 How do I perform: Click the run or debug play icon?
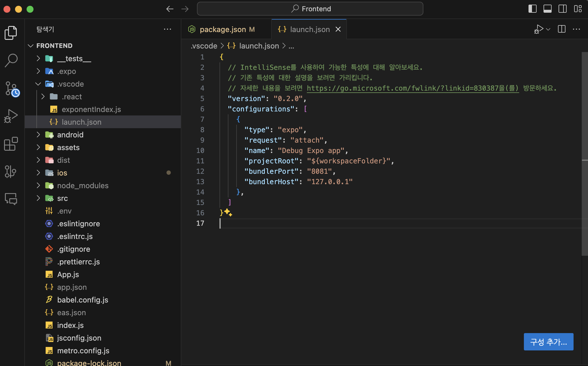tap(539, 29)
